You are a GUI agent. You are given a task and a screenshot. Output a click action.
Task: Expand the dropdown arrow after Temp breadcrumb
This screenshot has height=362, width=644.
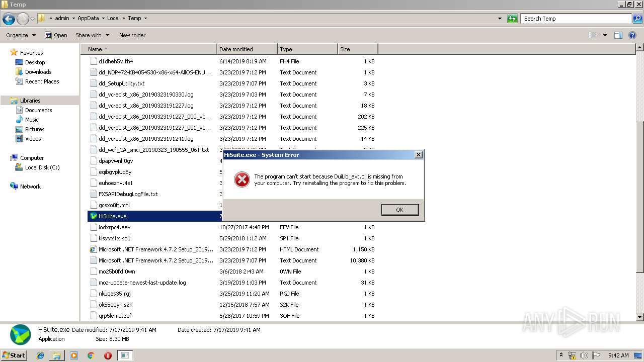point(145,18)
